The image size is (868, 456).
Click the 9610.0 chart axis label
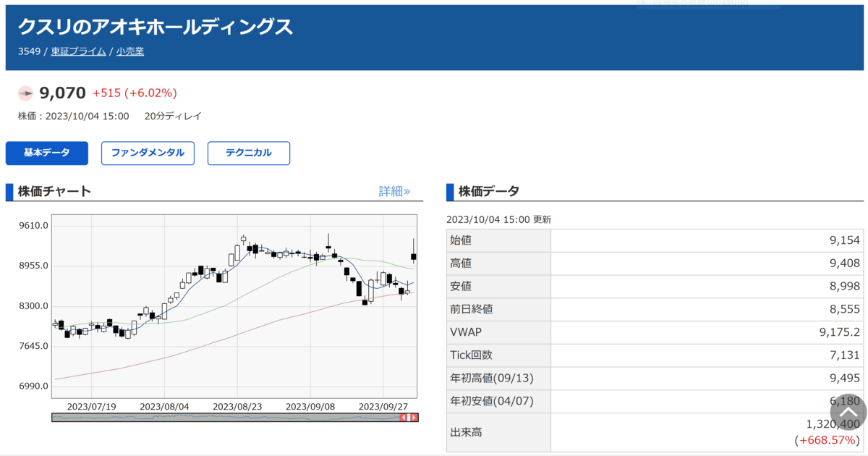click(x=34, y=225)
